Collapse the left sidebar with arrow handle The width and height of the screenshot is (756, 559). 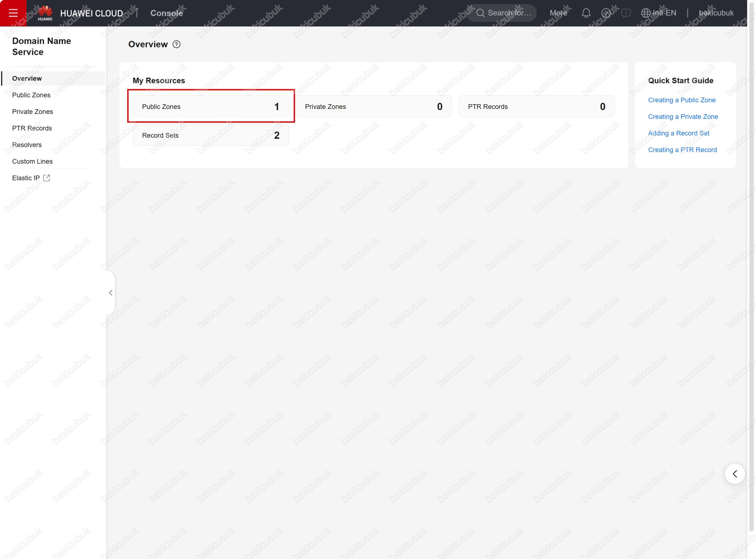[111, 293]
